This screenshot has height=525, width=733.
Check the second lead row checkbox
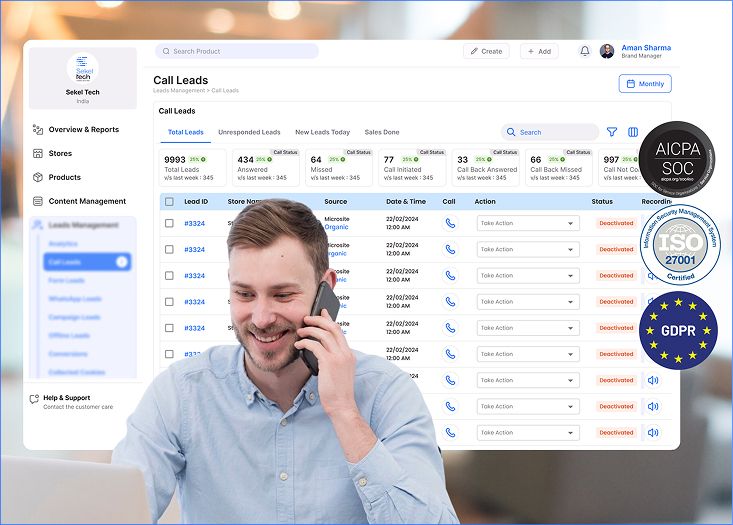click(169, 249)
